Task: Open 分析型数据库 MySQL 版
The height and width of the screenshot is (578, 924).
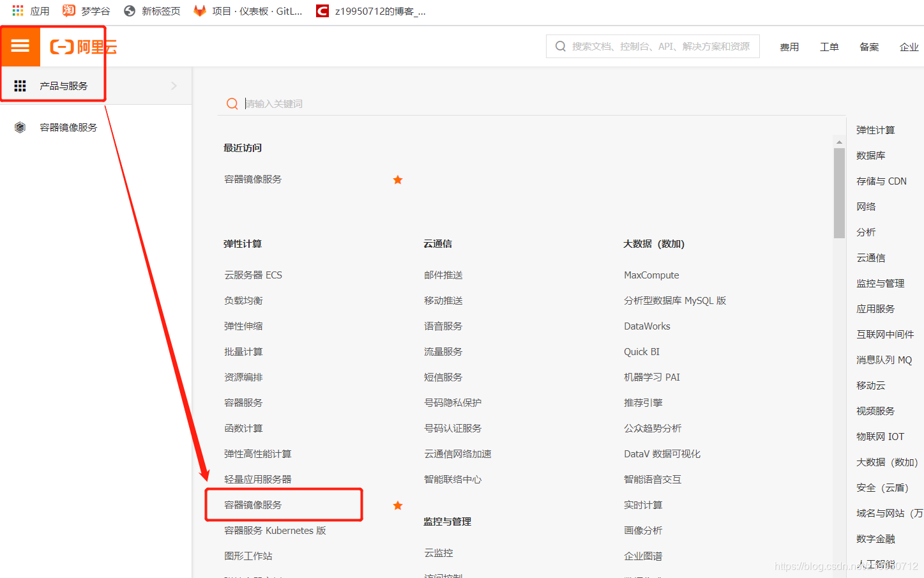Action: click(x=675, y=301)
